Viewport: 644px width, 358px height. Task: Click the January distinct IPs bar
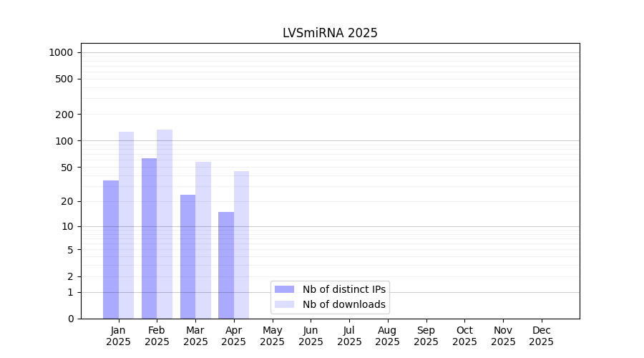pyautogui.click(x=111, y=249)
